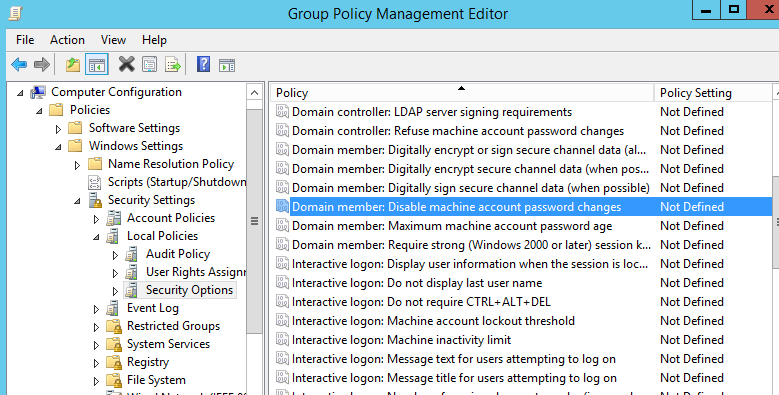Expand the Audit Policy node
The image size is (779, 395).
point(115,255)
